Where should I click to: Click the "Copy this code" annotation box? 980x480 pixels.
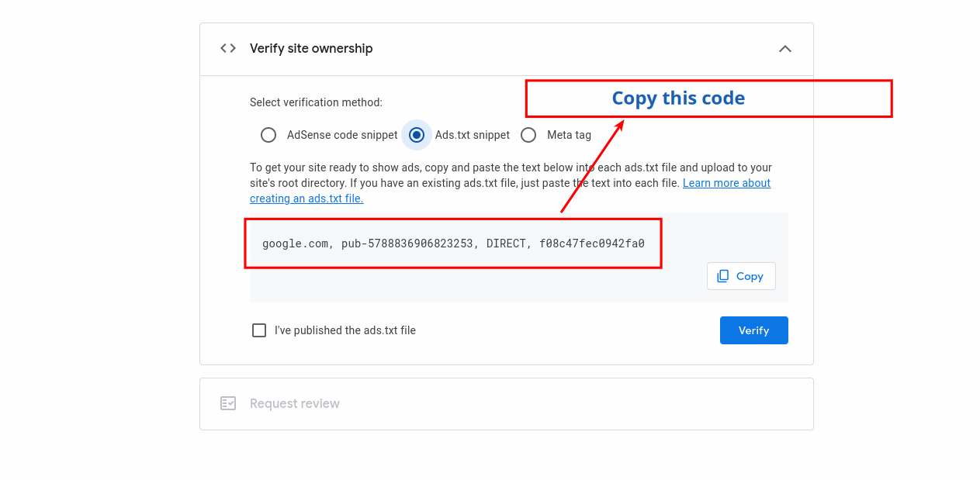[708, 98]
